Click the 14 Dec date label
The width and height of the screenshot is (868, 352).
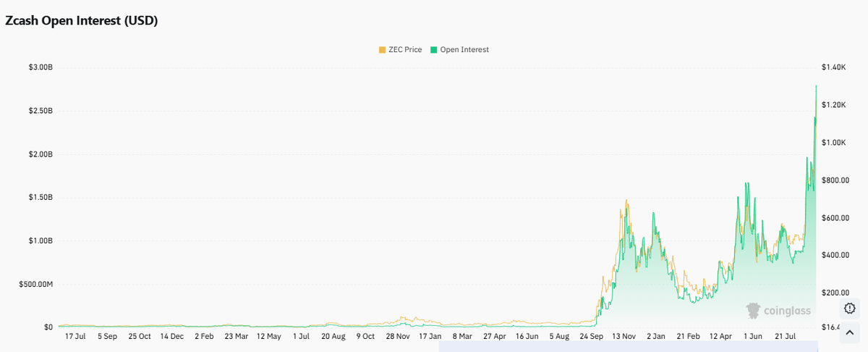pyautogui.click(x=173, y=337)
